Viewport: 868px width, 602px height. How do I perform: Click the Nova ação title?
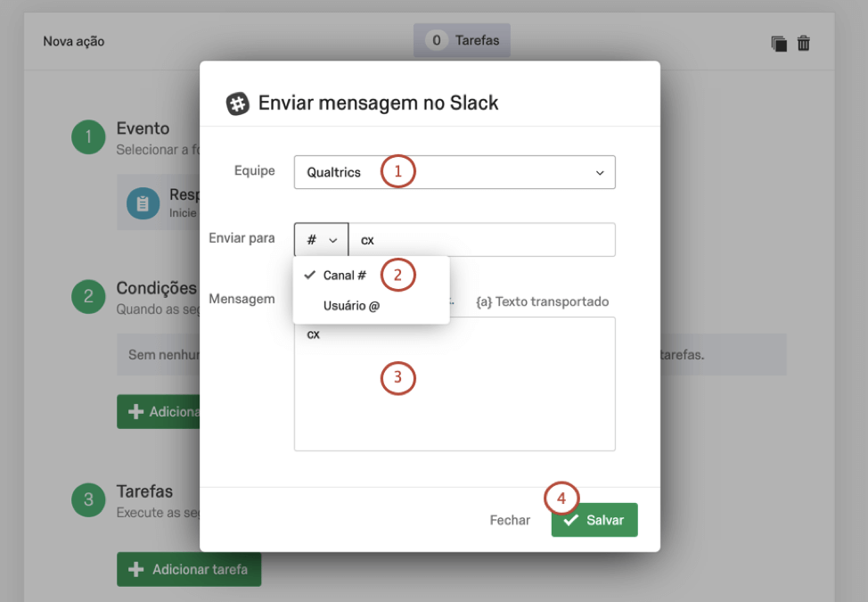coord(74,41)
